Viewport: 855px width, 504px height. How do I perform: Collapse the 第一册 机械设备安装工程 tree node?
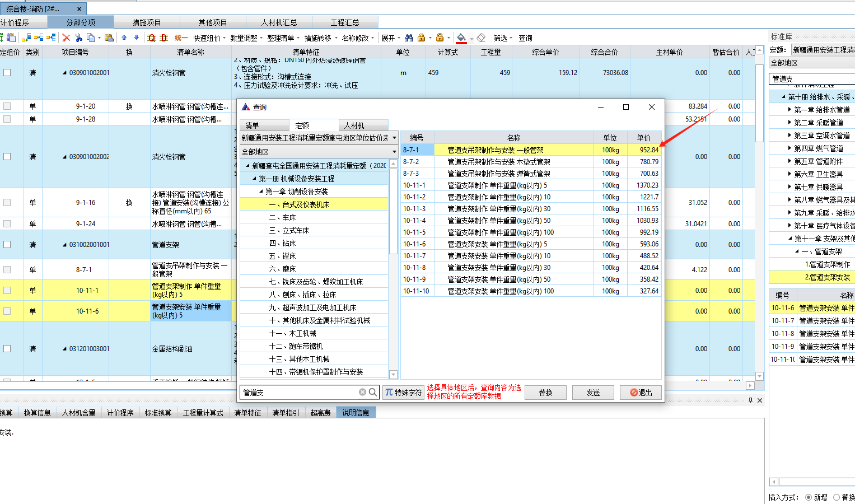pos(255,179)
